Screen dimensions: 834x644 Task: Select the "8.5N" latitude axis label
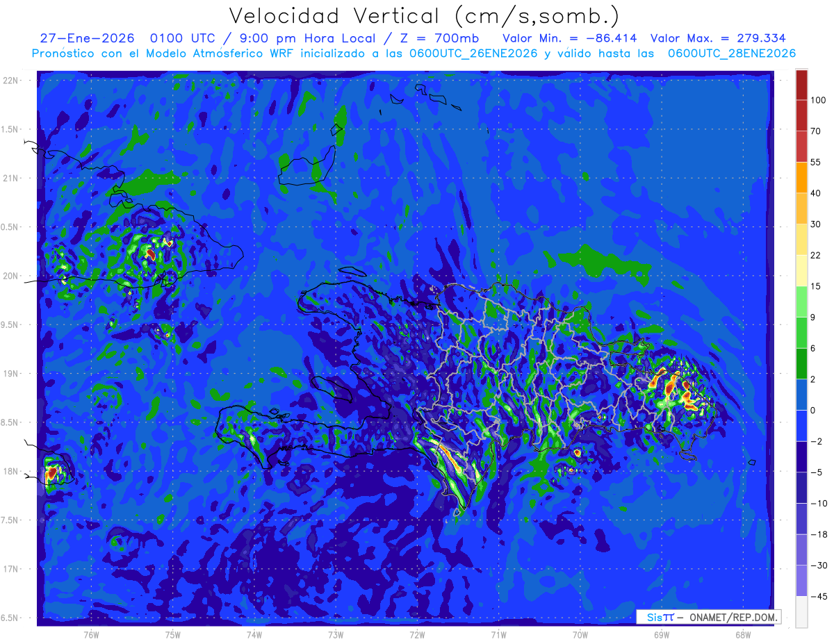(10, 422)
